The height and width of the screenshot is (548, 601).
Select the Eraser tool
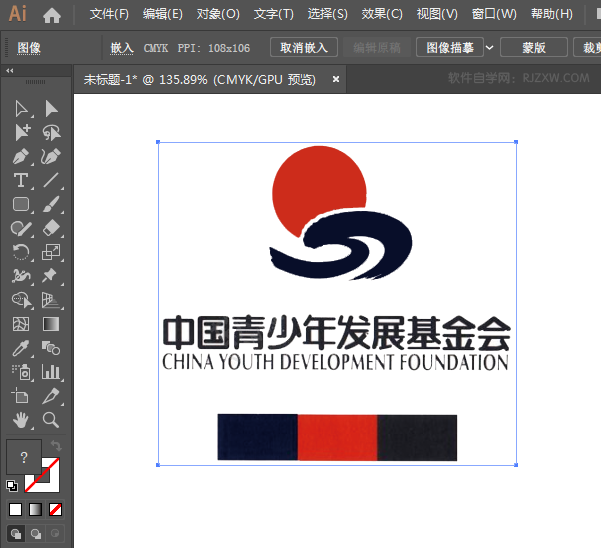51,228
